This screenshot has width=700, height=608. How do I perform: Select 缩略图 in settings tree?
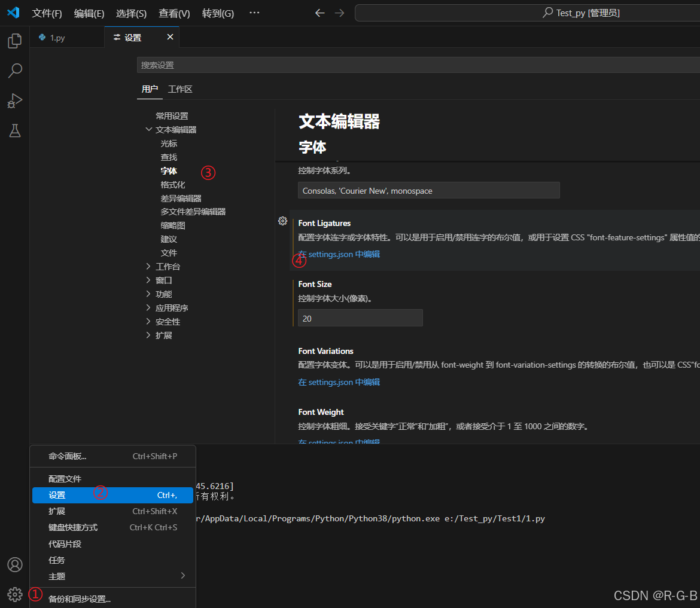[173, 226]
